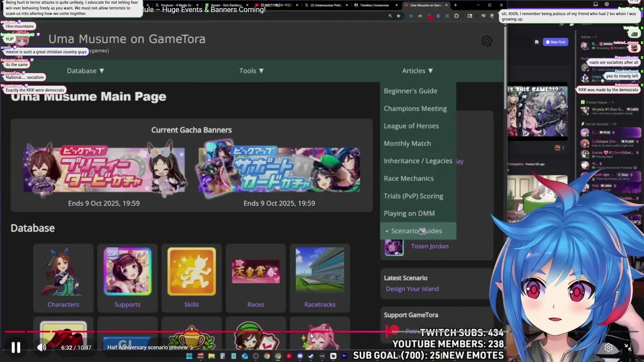
Task: Collapse the Articles dropdown menu
Action: click(x=418, y=71)
